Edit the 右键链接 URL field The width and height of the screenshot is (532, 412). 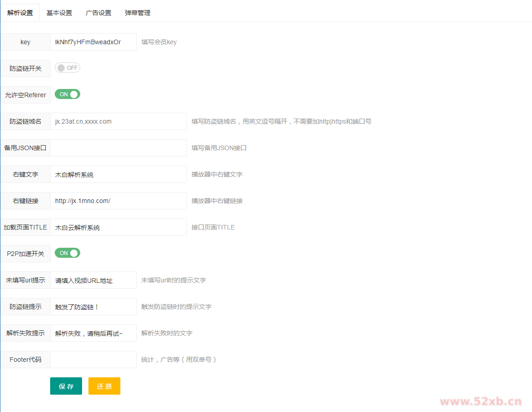[119, 201]
